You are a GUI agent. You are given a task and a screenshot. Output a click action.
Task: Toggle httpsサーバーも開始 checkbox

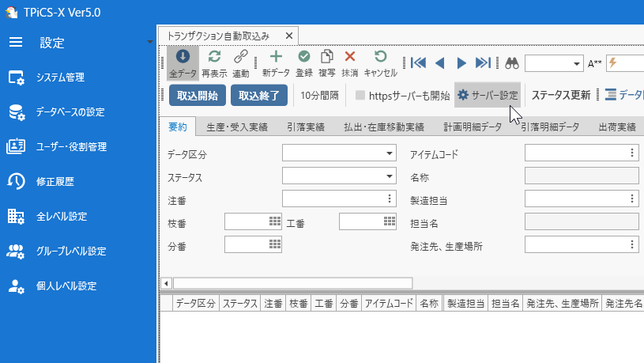360,96
